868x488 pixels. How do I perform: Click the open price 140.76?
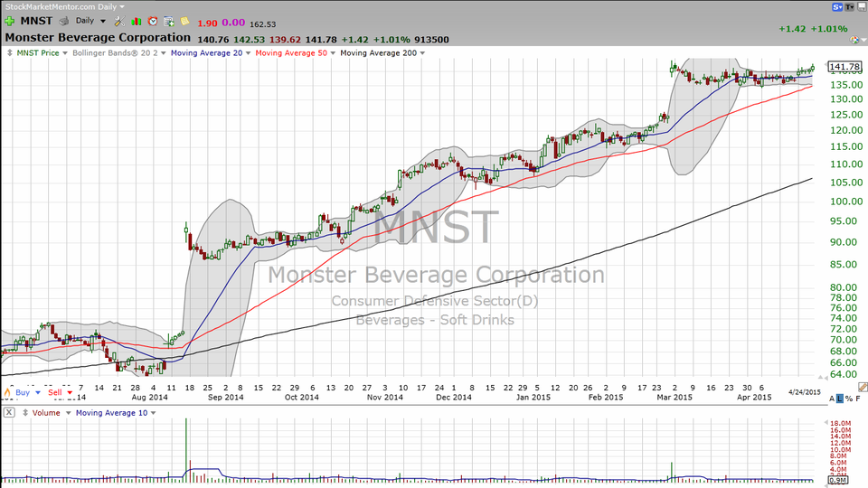[x=213, y=40]
